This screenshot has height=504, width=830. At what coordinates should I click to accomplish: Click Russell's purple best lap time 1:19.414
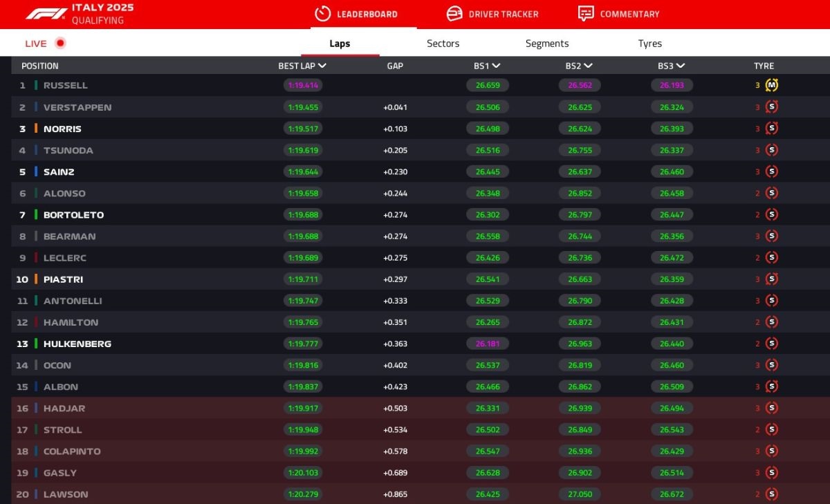(303, 86)
